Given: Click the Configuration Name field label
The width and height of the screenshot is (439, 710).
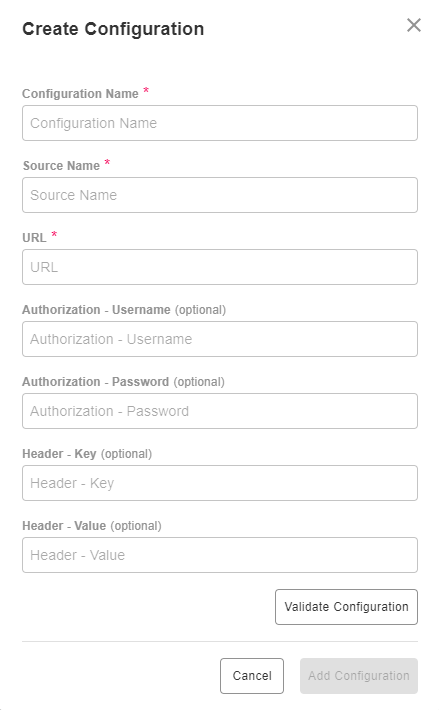Looking at the screenshot, I should [80, 94].
